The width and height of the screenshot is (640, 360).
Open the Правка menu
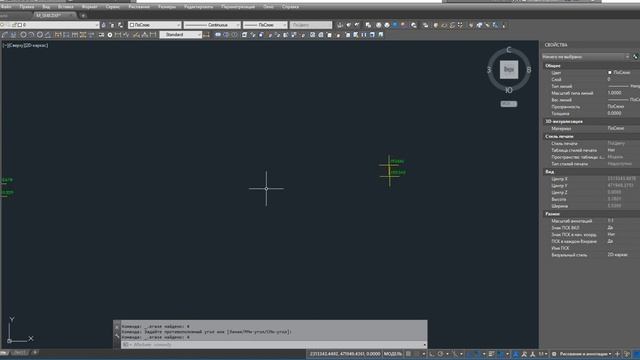click(x=27, y=7)
